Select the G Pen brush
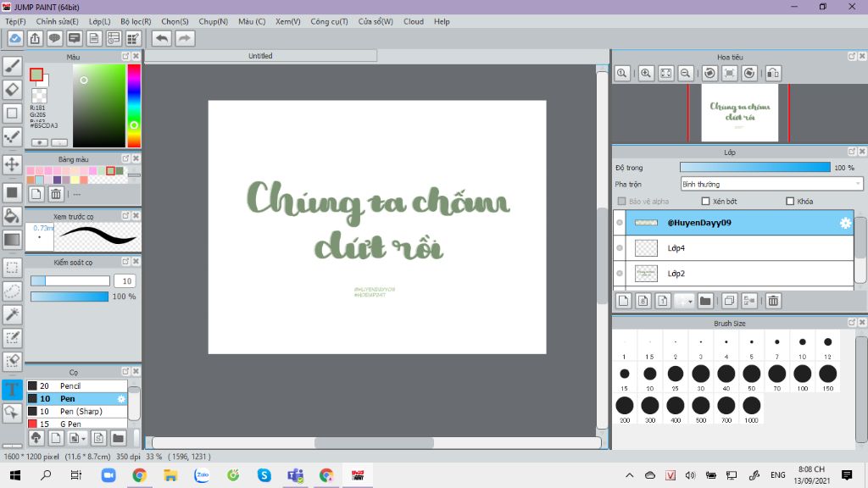Viewport: 868px width, 488px height. click(x=77, y=424)
